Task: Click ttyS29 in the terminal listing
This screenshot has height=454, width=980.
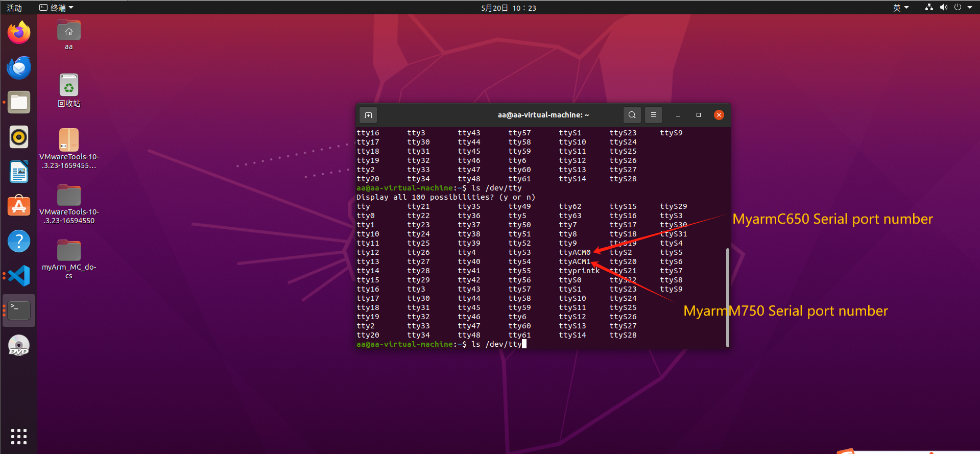Action: [674, 206]
